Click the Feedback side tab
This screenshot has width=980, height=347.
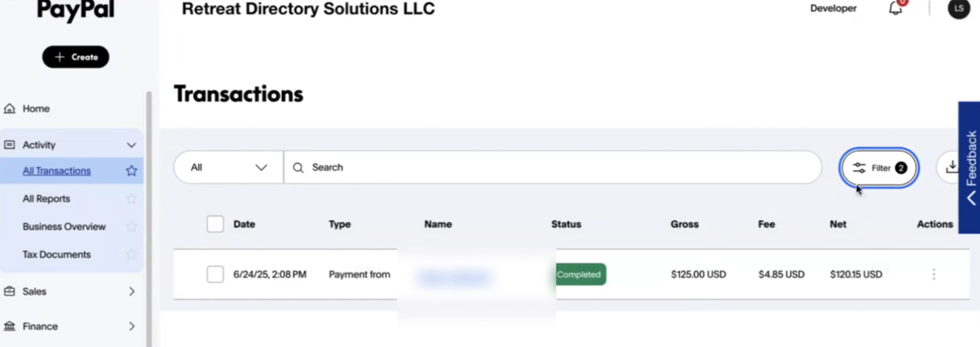click(969, 167)
